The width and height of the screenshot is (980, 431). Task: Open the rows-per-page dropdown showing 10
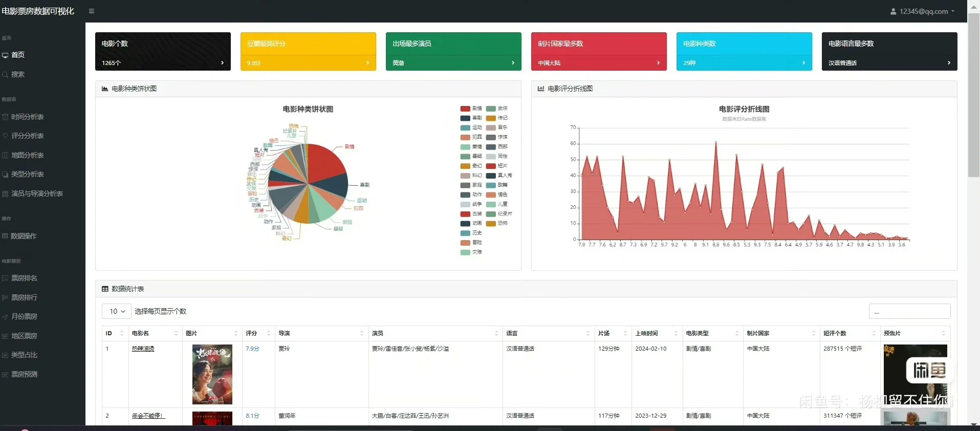point(117,311)
